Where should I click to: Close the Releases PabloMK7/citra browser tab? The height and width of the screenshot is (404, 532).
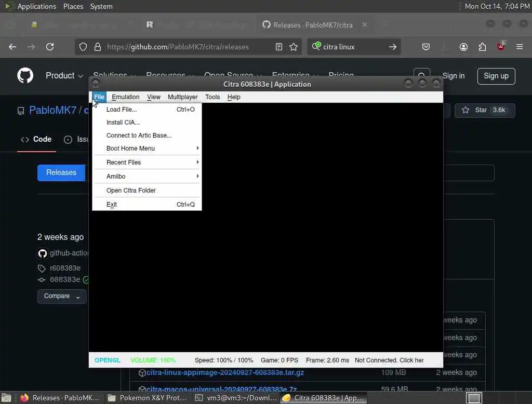[x=364, y=24]
